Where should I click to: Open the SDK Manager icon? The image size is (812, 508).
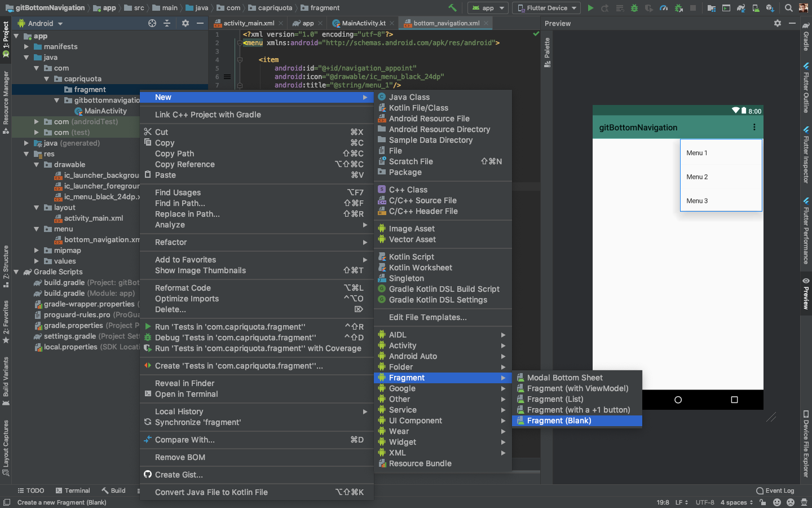click(770, 8)
